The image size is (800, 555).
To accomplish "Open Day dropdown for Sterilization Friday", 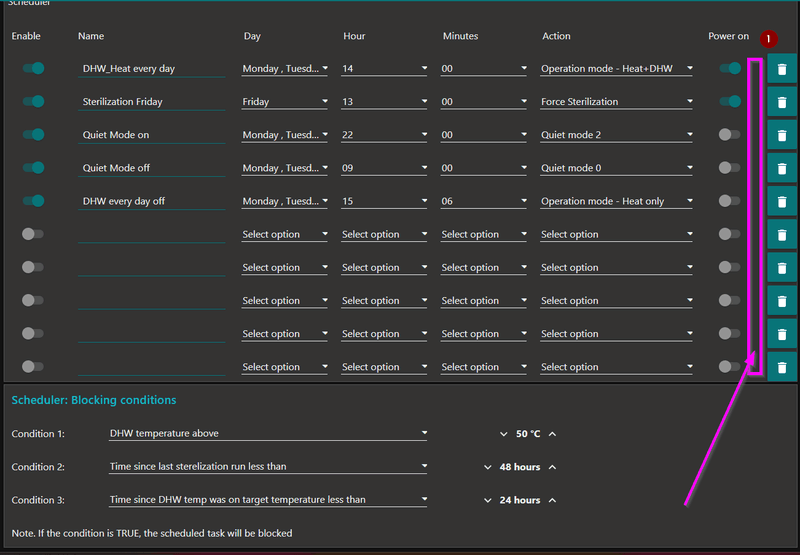I will [x=284, y=102].
